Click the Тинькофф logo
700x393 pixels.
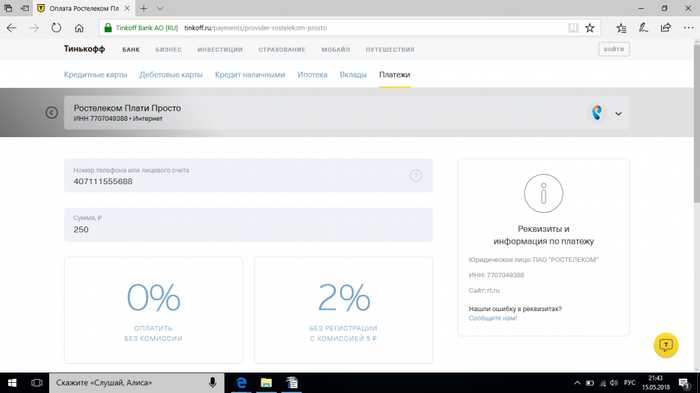(x=84, y=49)
